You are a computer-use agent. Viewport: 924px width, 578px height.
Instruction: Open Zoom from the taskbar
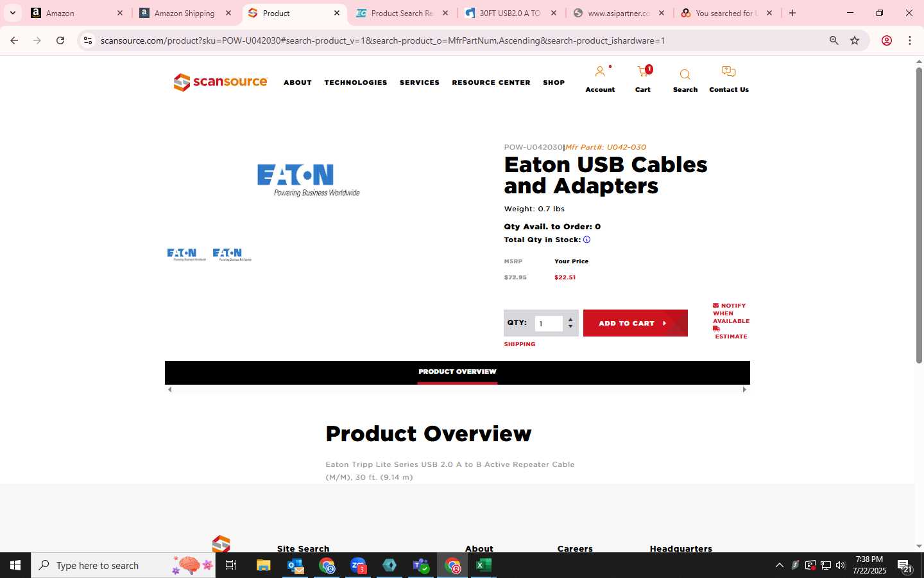[358, 565]
